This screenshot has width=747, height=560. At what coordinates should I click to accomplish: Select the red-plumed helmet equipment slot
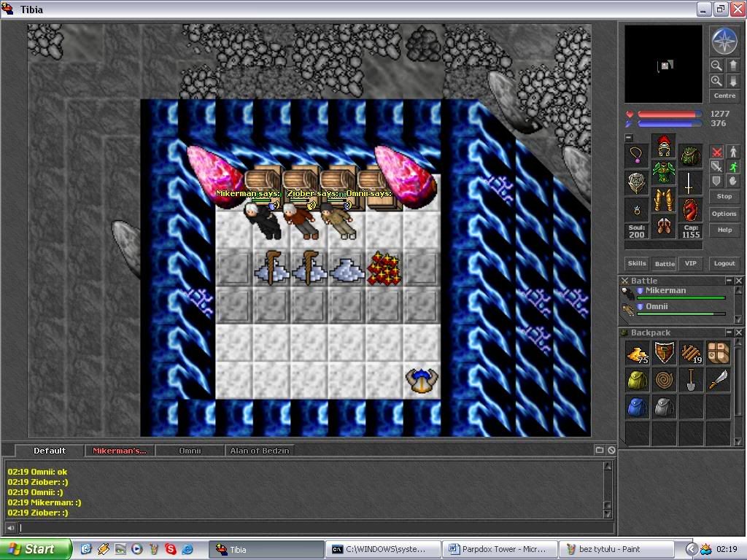point(664,146)
